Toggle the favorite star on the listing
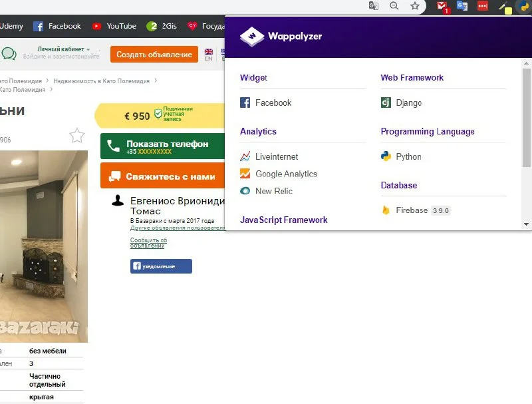The image size is (532, 404). click(77, 136)
